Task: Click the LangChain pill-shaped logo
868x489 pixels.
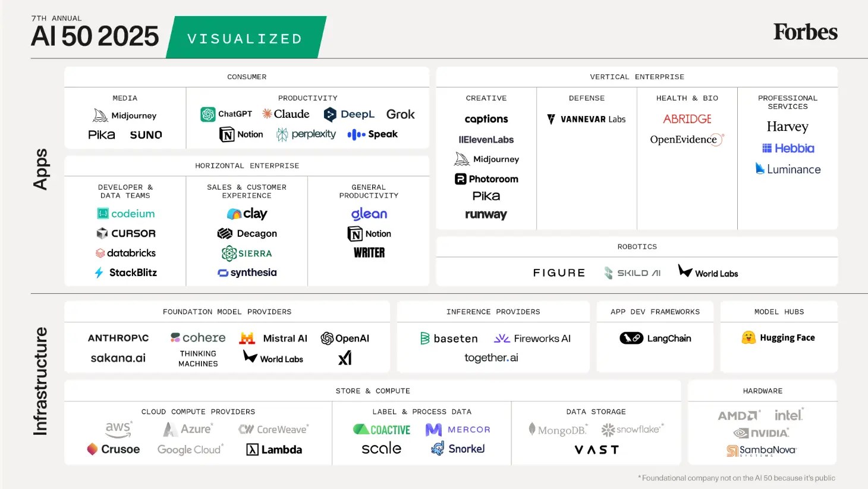Action: [631, 338]
